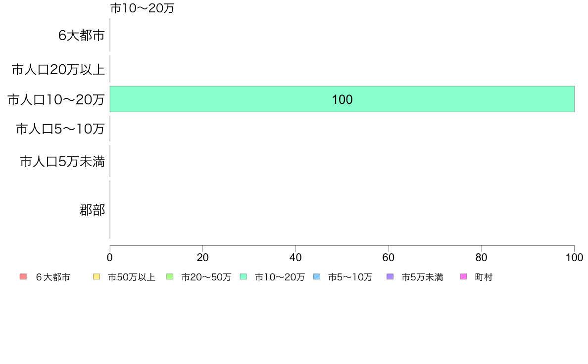588x364 pixels.
Task: Click the 市人口5万未満 axis label
Action: click(x=62, y=162)
